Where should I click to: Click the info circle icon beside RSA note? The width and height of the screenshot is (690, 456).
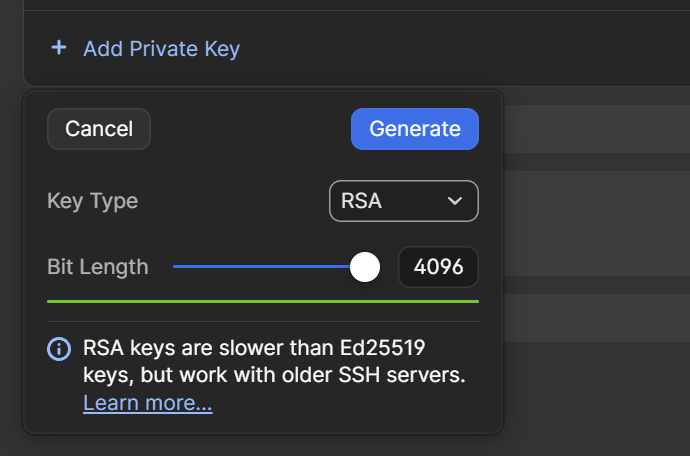pyautogui.click(x=60, y=349)
